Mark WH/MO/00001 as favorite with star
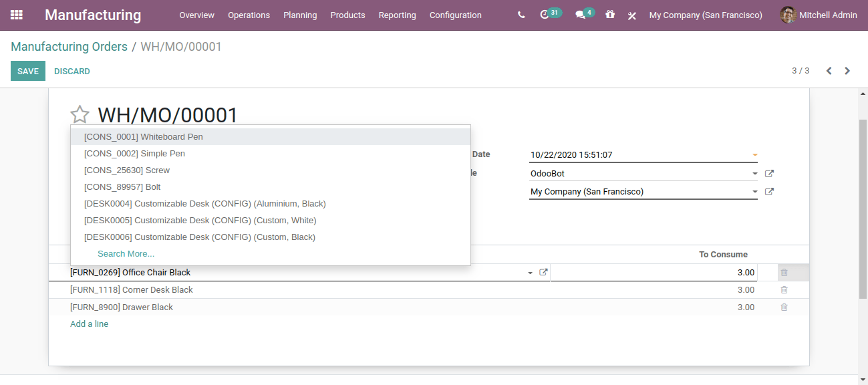The image size is (868, 385). 80,115
